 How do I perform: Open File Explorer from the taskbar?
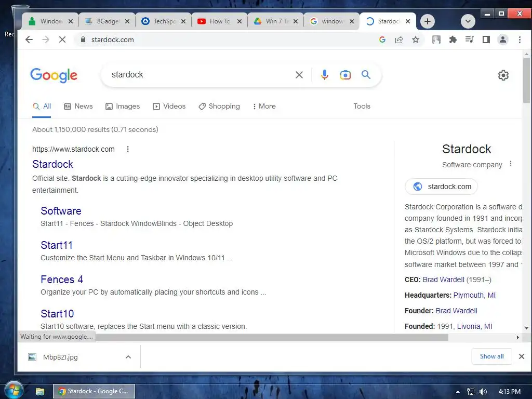coord(40,391)
